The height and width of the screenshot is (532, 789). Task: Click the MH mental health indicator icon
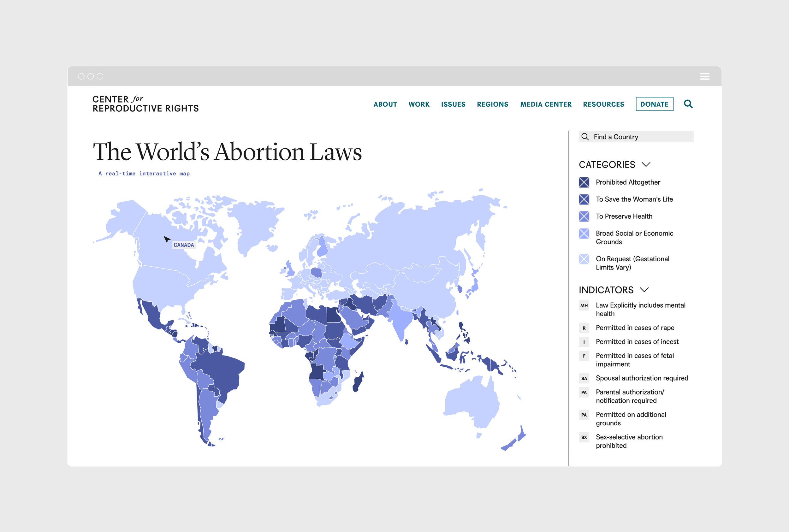coord(584,305)
